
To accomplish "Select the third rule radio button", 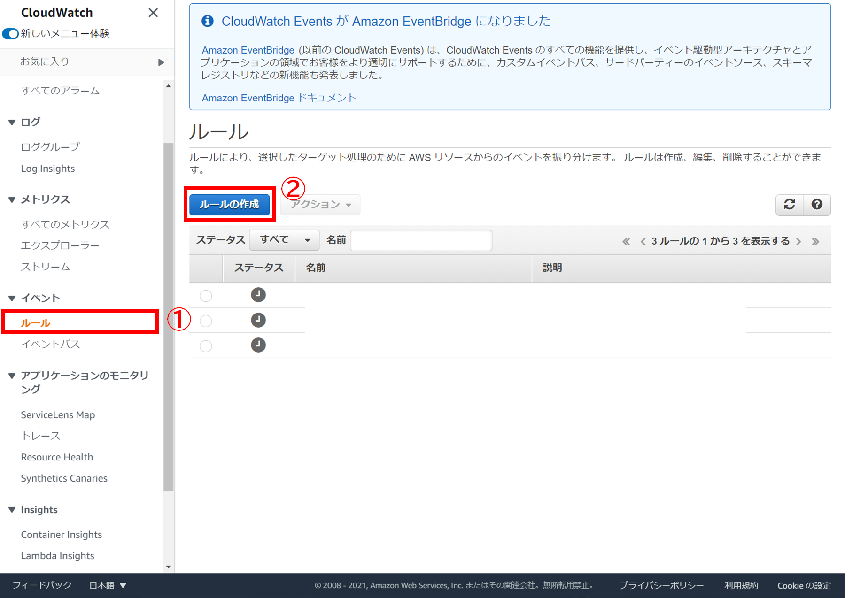I will [x=206, y=346].
